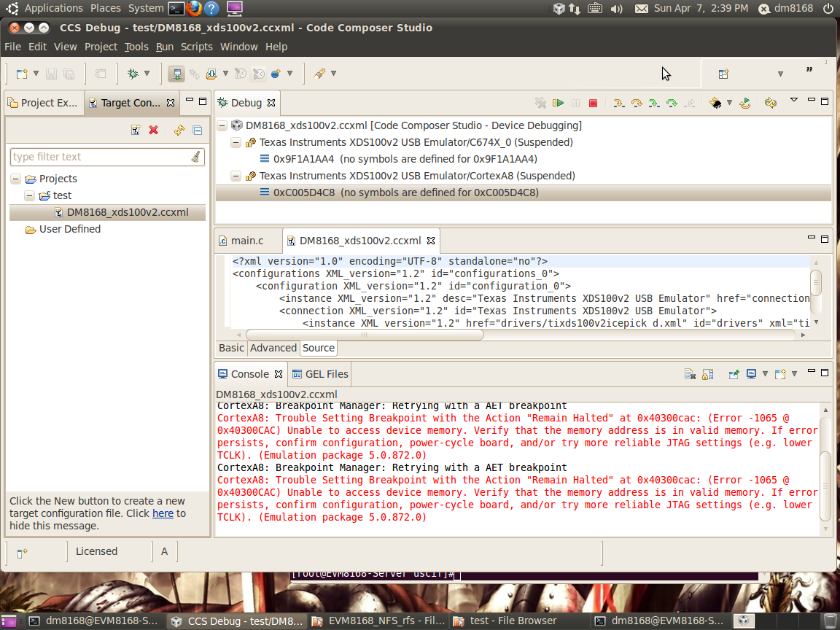Open the dropdown next to the Debug icon
Screen dimensions: 840x630
146,73
